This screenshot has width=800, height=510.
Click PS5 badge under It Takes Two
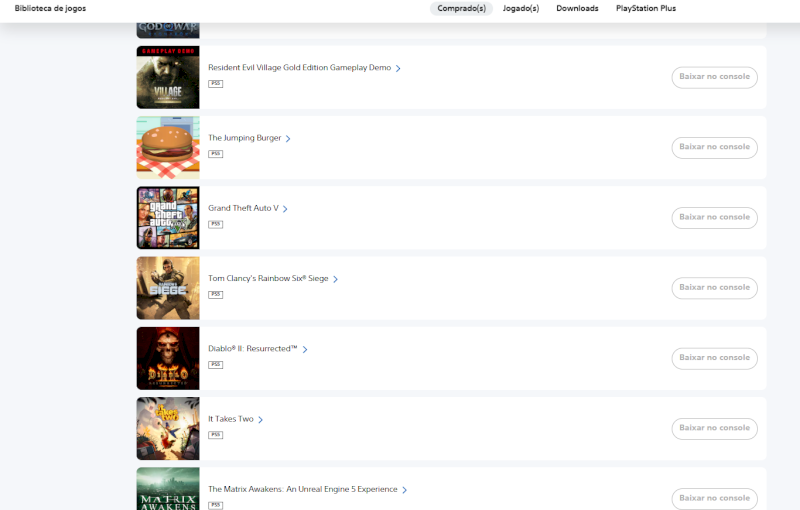215,436
